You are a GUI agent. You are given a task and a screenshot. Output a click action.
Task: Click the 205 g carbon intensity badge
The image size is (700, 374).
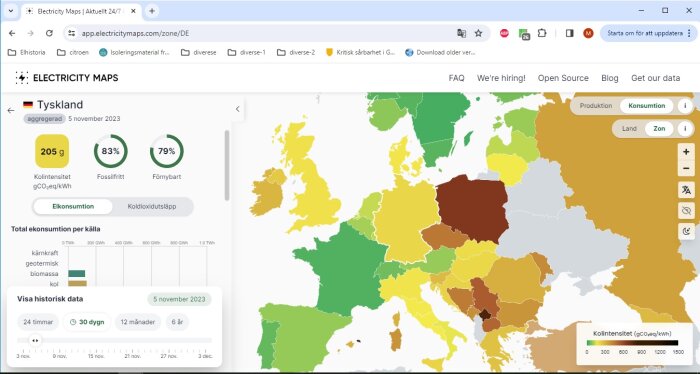pos(52,151)
